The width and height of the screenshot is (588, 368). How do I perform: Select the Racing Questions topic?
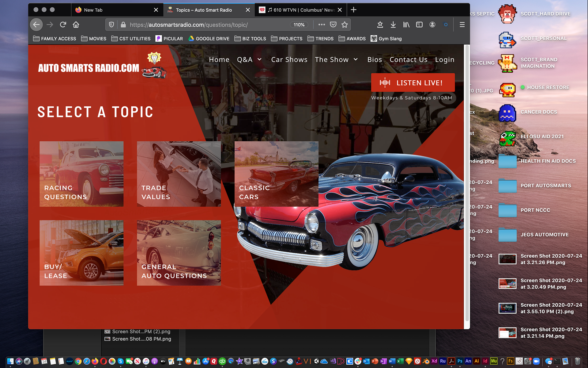81,174
